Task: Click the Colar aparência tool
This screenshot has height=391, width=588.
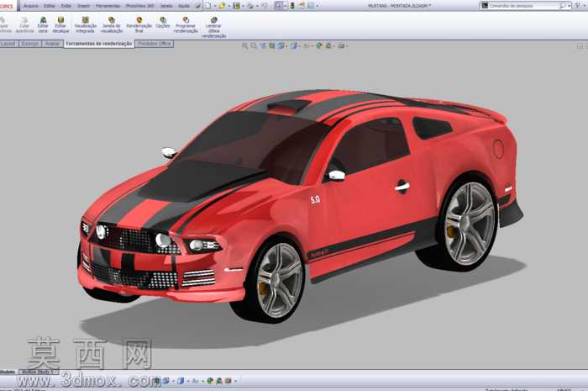Action: 24,24
